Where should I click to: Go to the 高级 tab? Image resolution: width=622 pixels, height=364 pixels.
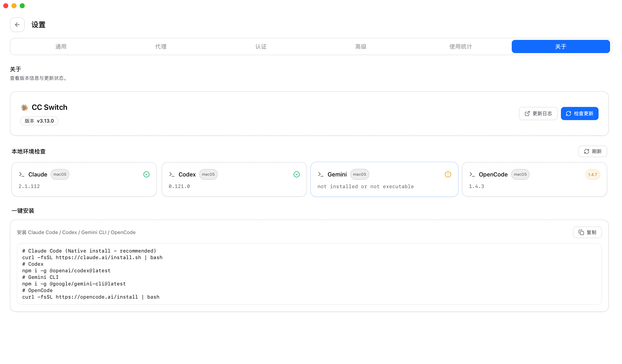click(361, 47)
